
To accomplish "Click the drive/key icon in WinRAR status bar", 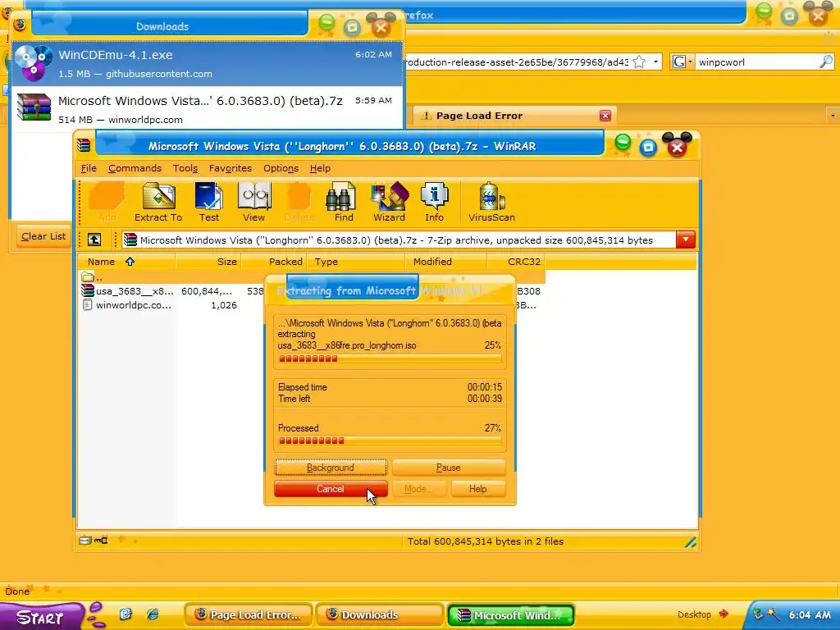I will [94, 540].
